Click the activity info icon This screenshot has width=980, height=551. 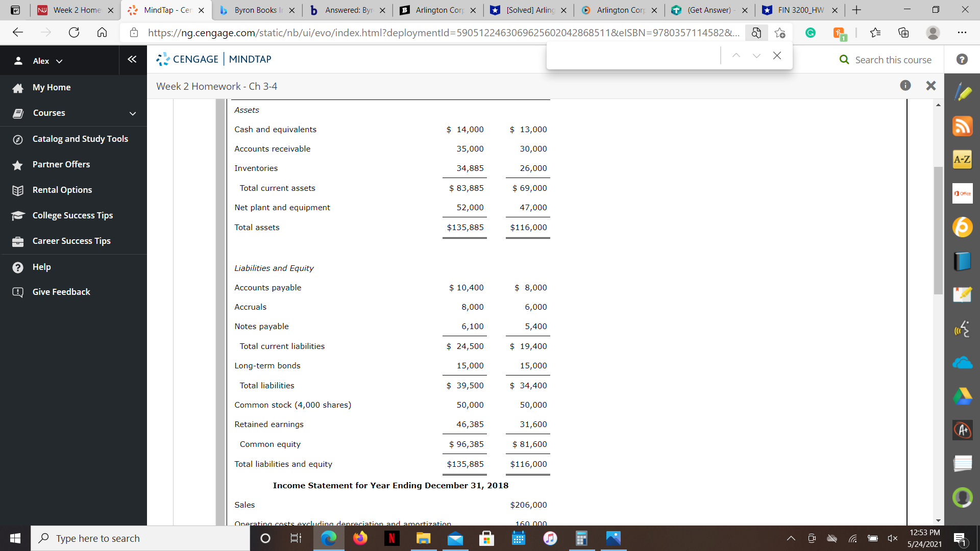point(905,86)
